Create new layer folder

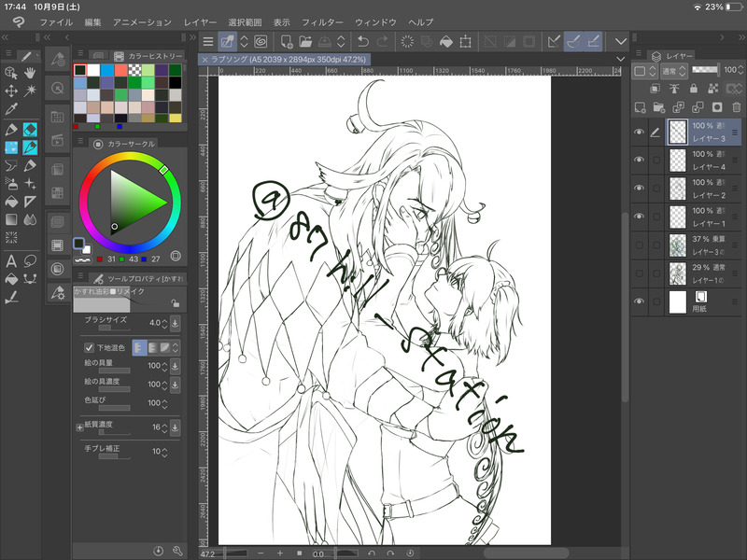pyautogui.click(x=659, y=107)
